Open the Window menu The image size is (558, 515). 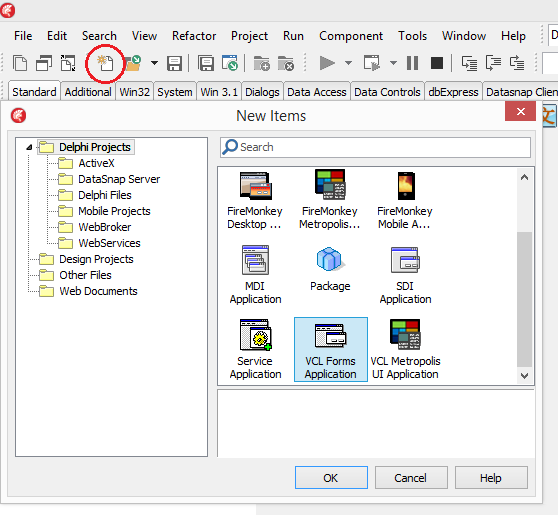464,36
